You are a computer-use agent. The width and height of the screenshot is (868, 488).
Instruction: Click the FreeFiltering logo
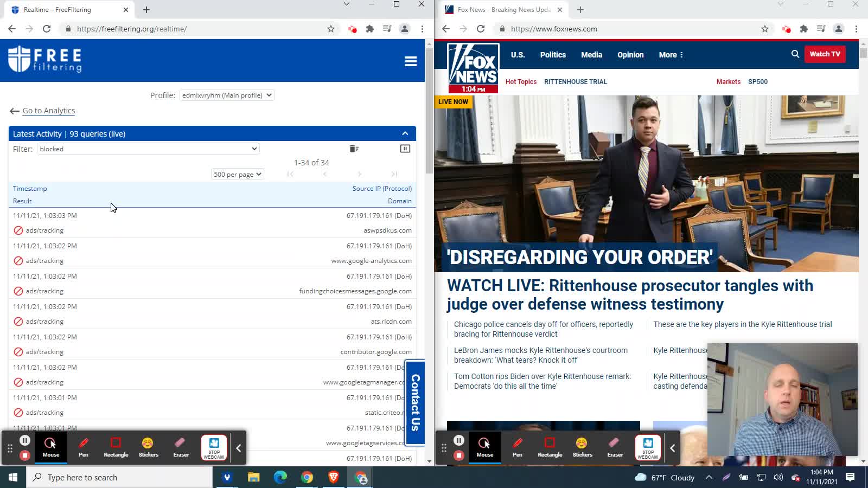pos(45,59)
